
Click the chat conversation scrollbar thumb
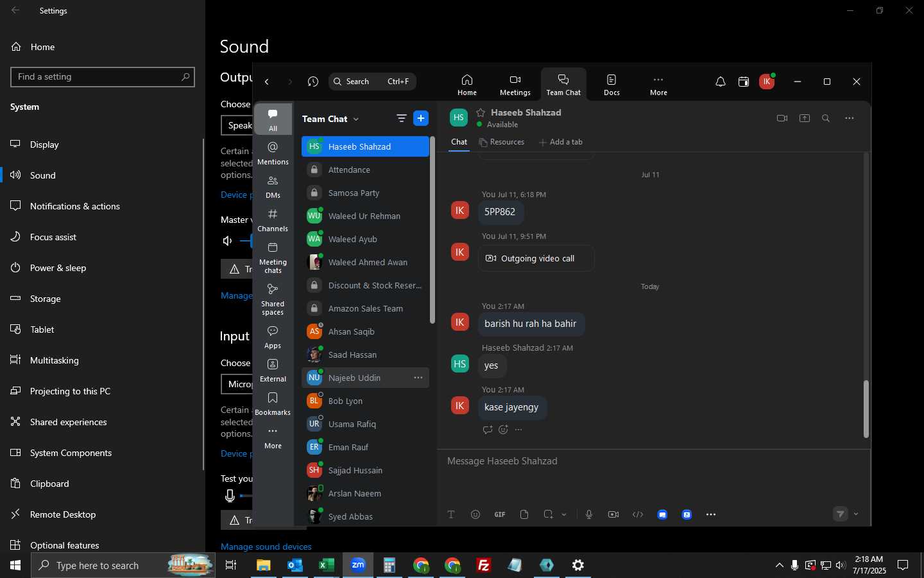(866, 409)
